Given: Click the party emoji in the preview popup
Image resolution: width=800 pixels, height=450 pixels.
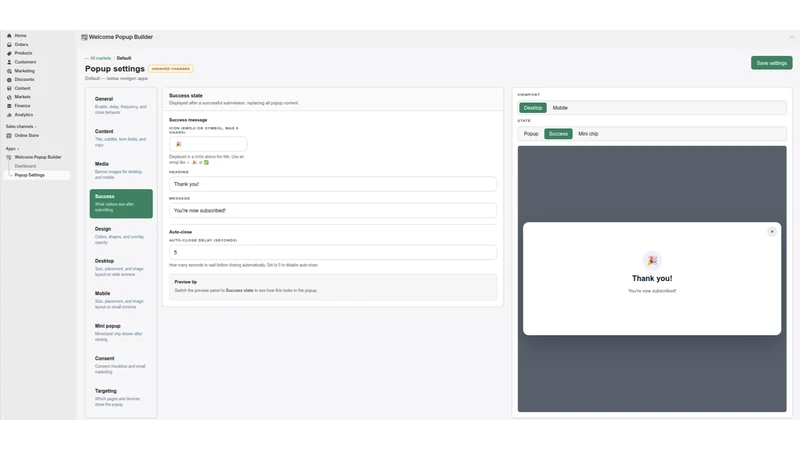Looking at the screenshot, I should coord(652,261).
